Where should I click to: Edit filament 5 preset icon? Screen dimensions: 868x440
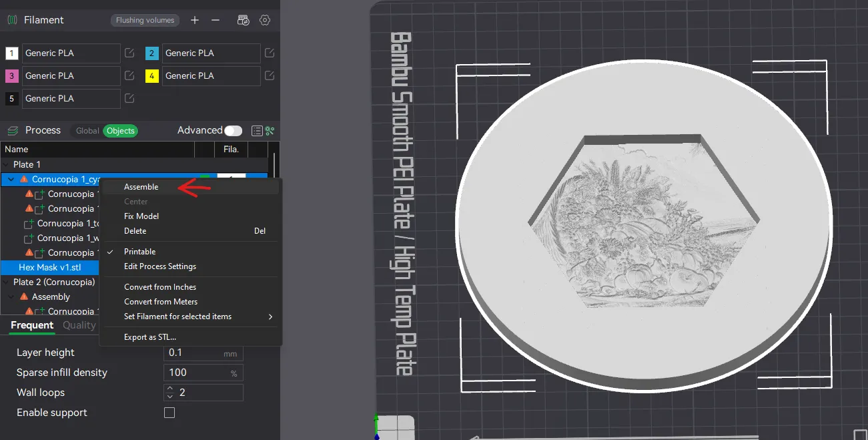pos(130,98)
